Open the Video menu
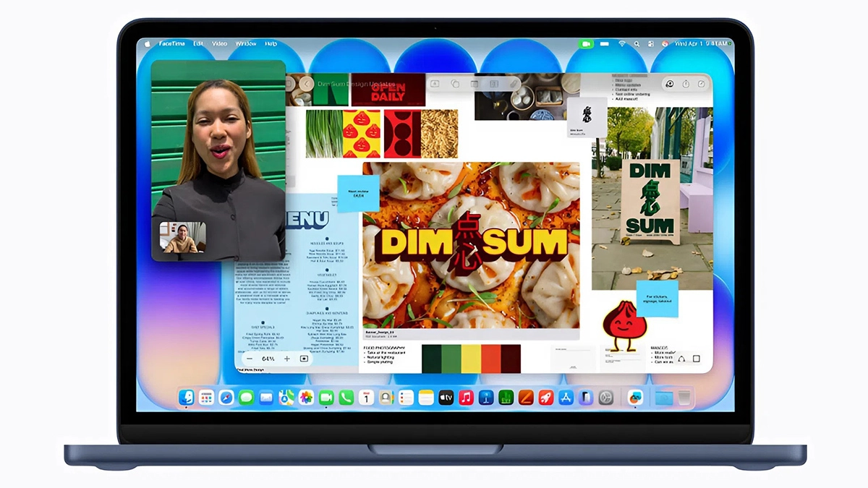868x488 pixels. pos(219,44)
